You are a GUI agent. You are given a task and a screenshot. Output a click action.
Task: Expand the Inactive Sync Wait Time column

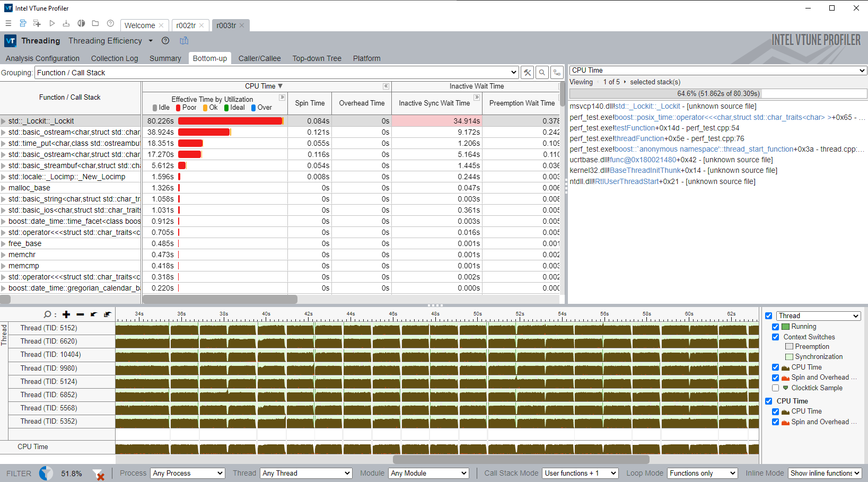477,98
